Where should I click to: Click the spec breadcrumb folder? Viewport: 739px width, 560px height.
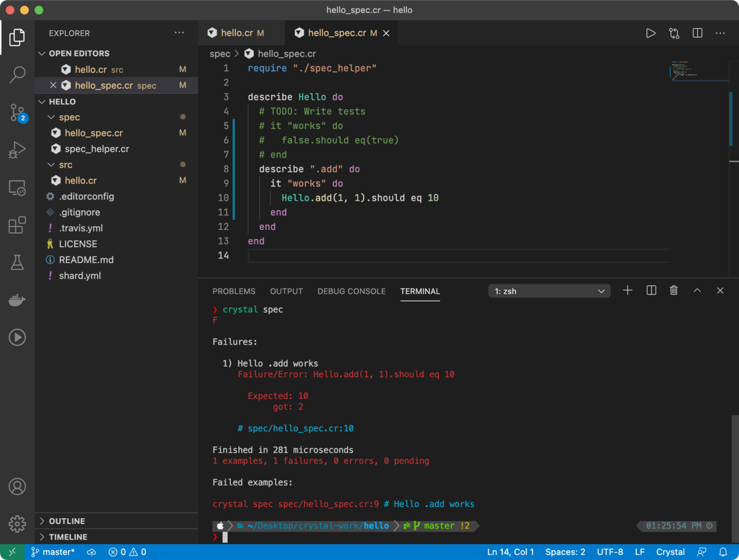220,54
